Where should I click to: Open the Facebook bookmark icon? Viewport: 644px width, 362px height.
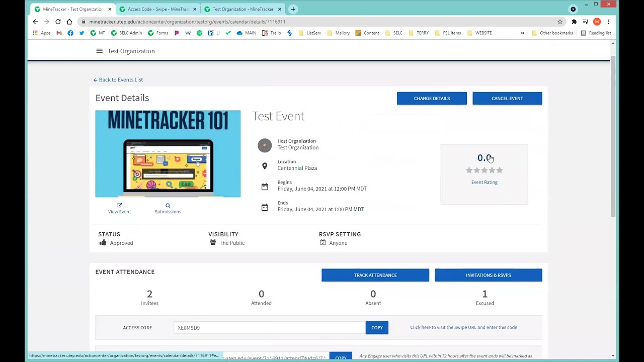pyautogui.click(x=70, y=33)
